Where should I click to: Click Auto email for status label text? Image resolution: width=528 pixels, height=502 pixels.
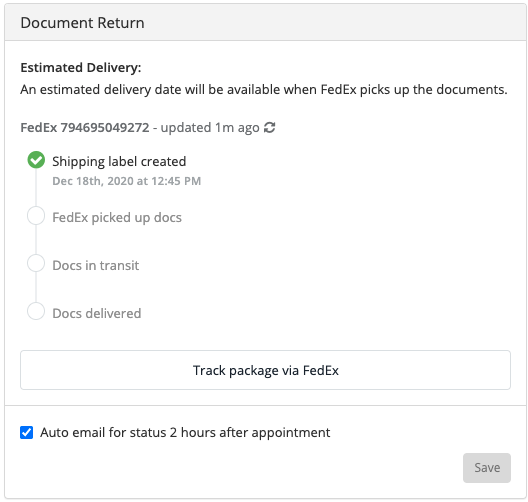(185, 433)
